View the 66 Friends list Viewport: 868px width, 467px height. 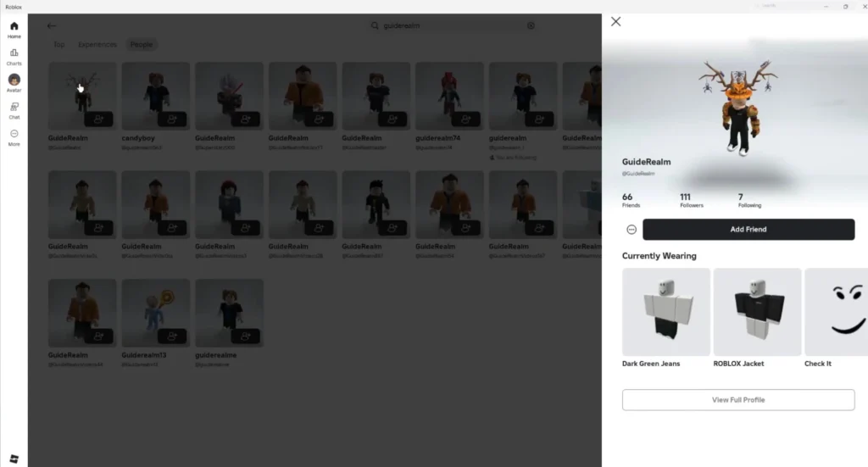pos(631,200)
